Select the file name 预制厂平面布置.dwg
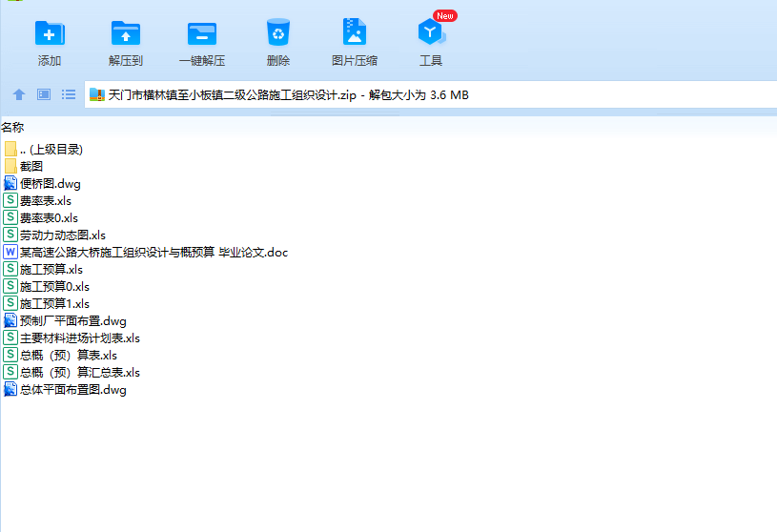Viewport: 777px width, 532px height. [73, 321]
